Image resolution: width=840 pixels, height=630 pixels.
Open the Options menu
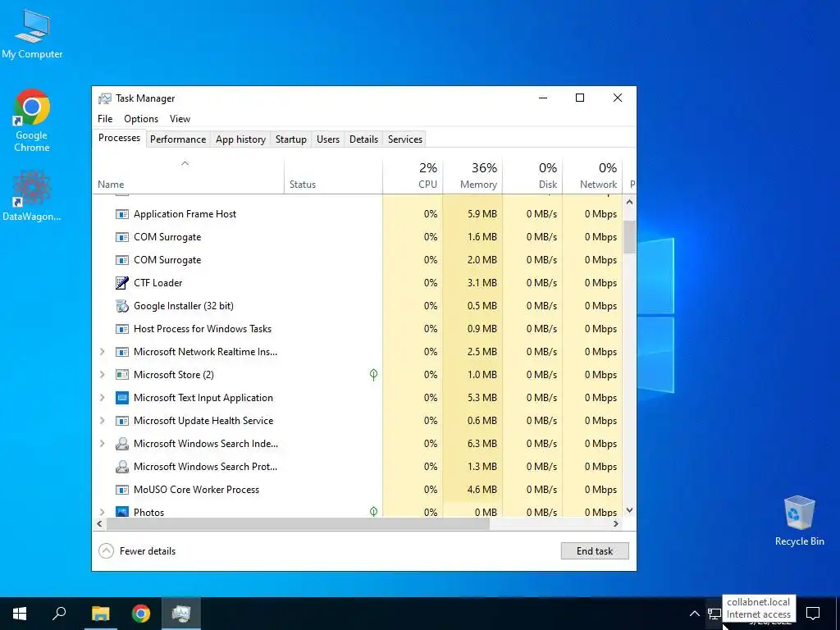pos(141,119)
